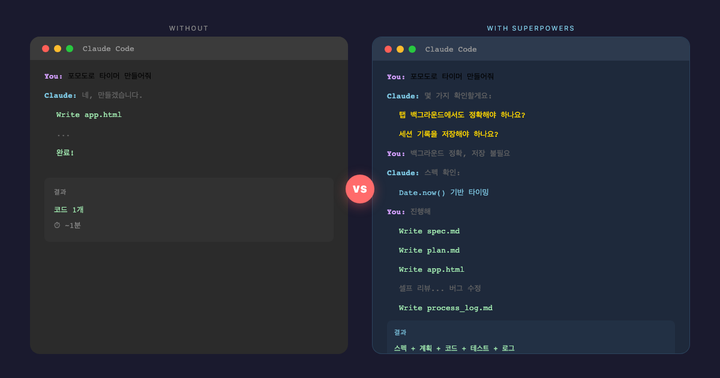Click the '셀프 리뷰... 버그 수정' line
Viewport: 720px width, 378px height.
pos(440,288)
